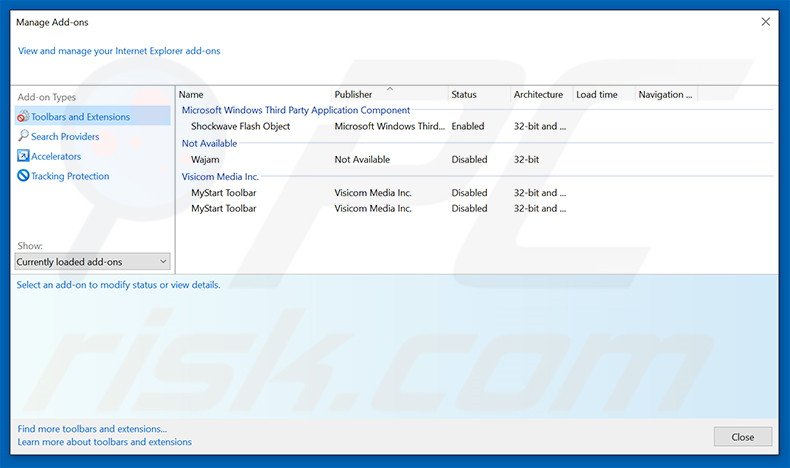Select Toolbars and Extensions add-on type
This screenshot has height=468, width=790.
pyautogui.click(x=93, y=116)
